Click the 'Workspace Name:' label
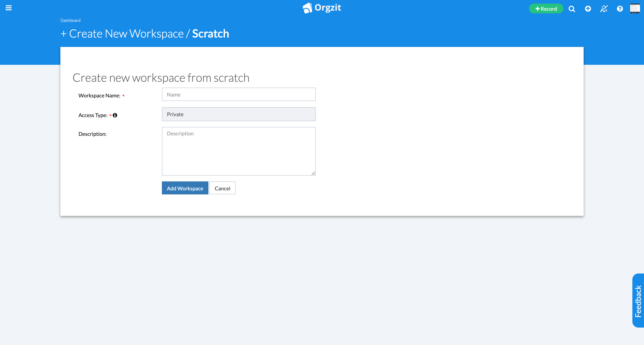Image resolution: width=644 pixels, height=345 pixels. pos(99,96)
